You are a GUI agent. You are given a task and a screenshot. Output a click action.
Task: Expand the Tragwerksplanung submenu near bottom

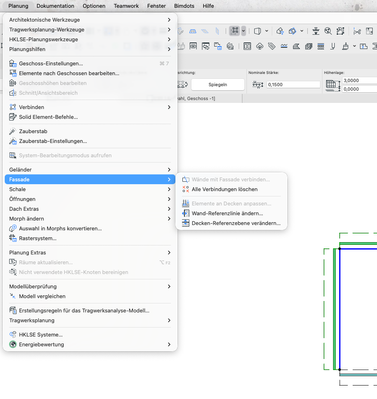pos(90,320)
